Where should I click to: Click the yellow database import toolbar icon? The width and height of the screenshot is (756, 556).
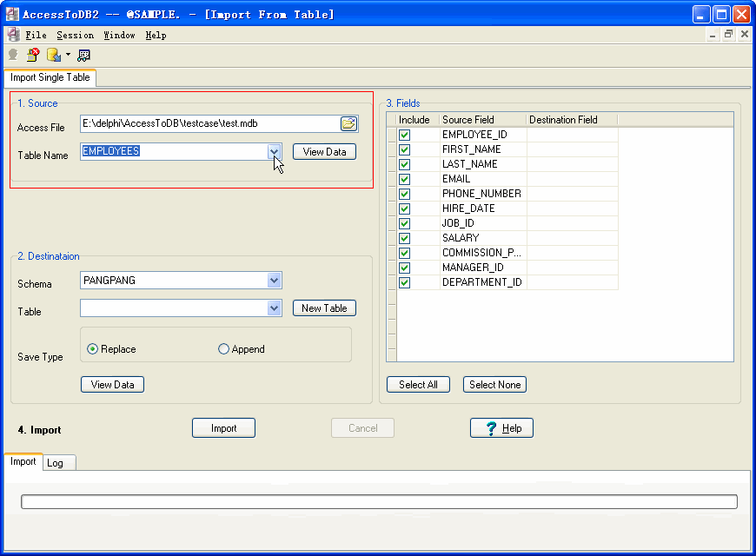click(54, 55)
